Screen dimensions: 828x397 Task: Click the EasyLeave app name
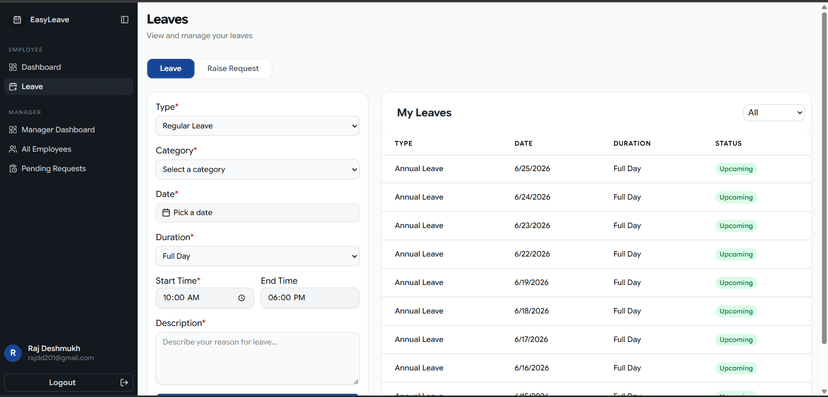pyautogui.click(x=50, y=20)
